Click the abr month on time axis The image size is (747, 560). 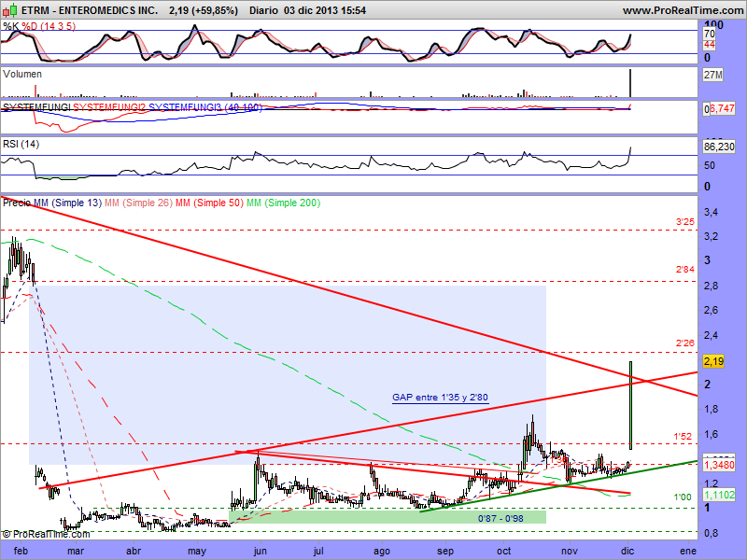(x=134, y=551)
